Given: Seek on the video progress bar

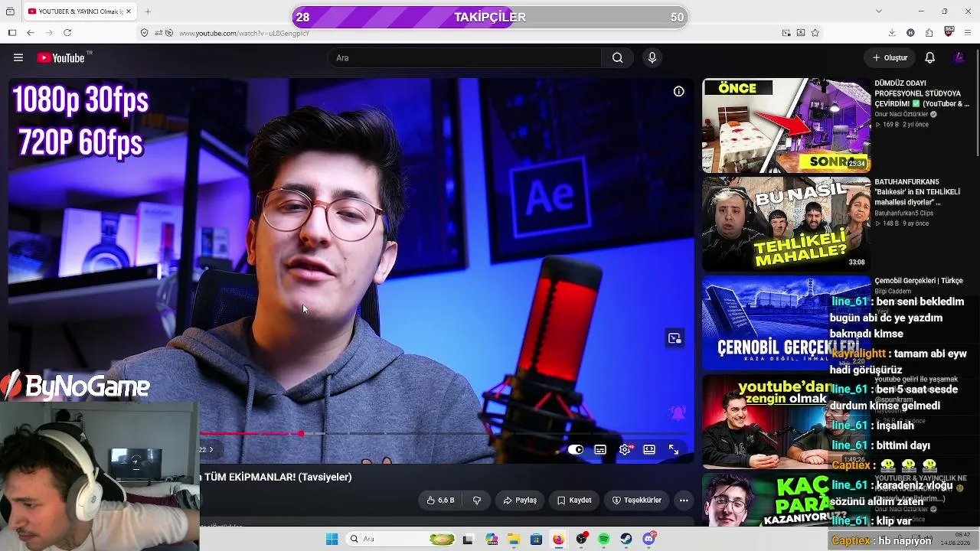Looking at the screenshot, I should [x=446, y=434].
